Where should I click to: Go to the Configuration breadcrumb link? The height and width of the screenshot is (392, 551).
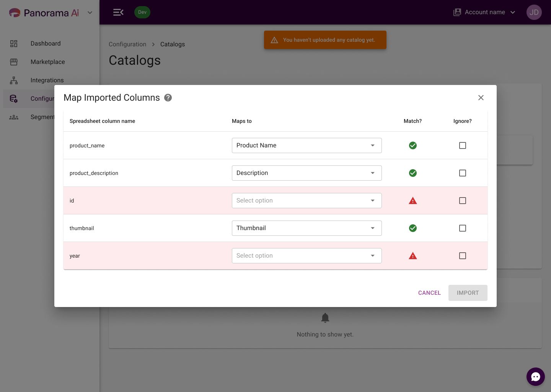pos(127,44)
